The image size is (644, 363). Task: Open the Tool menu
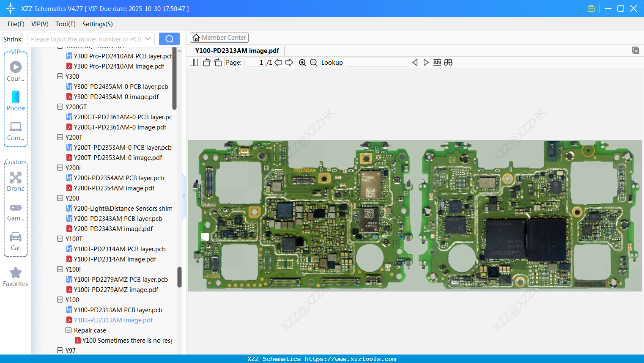[65, 24]
